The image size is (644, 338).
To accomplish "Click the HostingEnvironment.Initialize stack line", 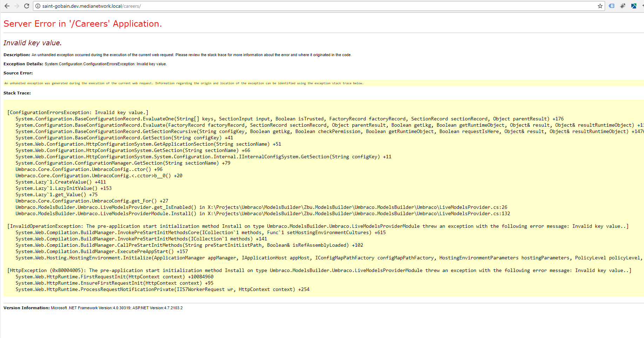I will (330, 258).
